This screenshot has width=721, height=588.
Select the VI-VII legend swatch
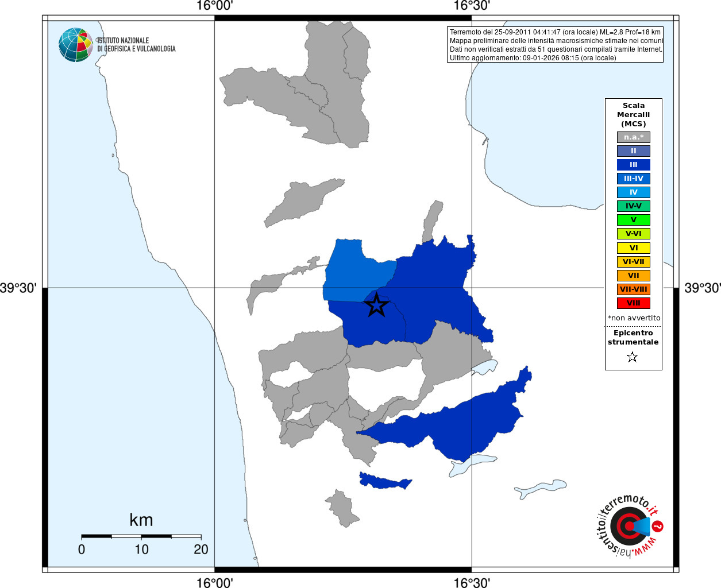click(634, 262)
